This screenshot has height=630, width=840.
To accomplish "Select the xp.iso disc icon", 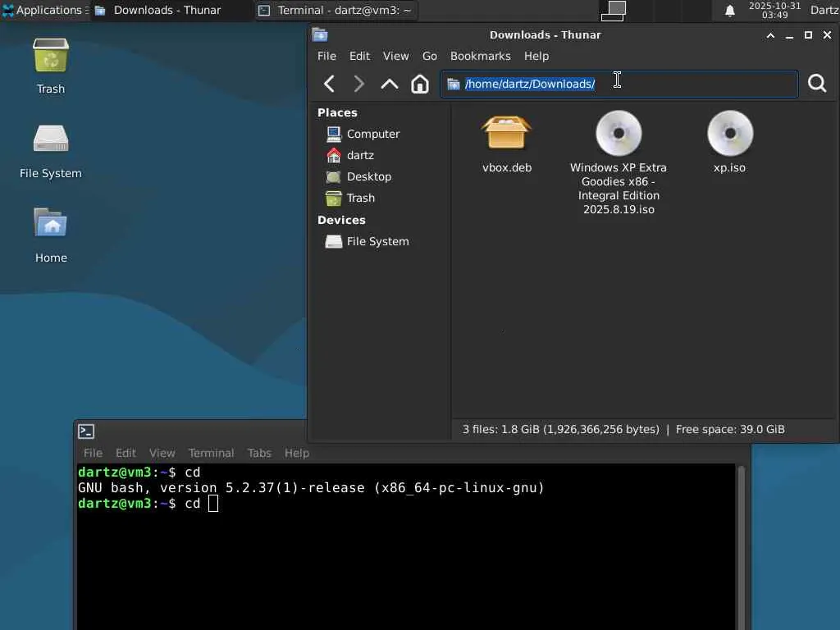I will point(730,133).
